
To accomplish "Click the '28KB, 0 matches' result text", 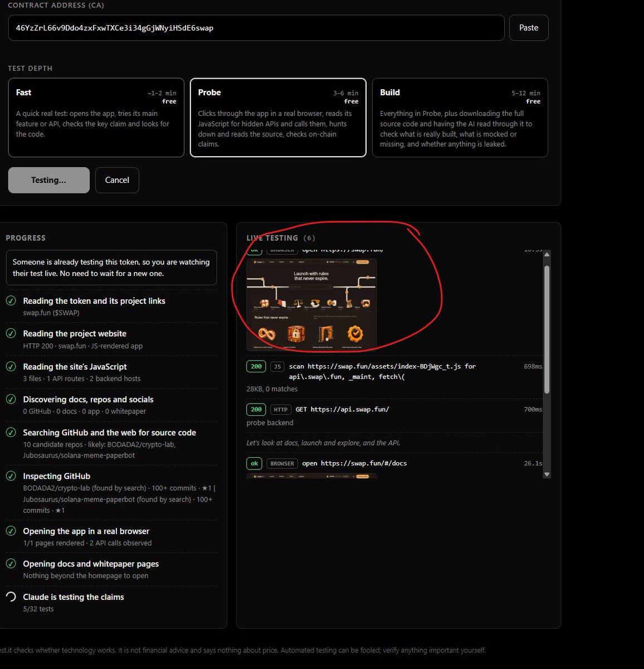I will pos(272,389).
